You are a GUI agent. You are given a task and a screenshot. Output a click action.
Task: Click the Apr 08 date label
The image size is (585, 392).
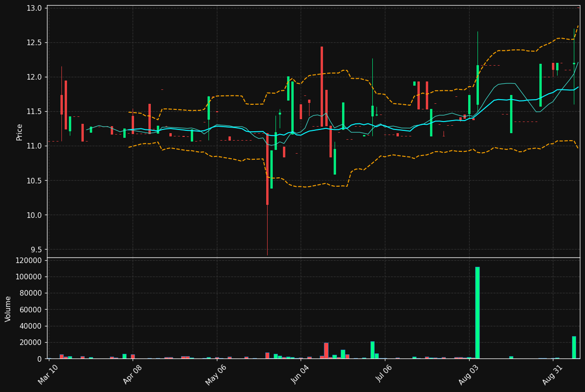[x=132, y=375]
